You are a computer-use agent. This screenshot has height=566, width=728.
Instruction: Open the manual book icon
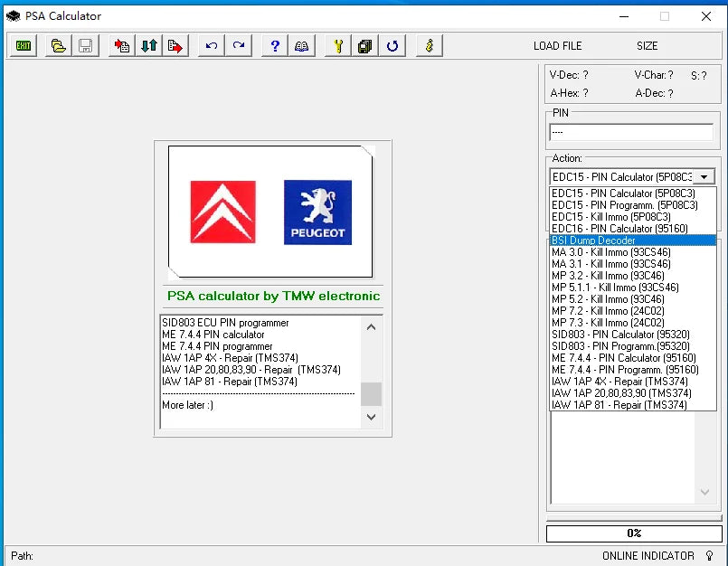point(302,45)
